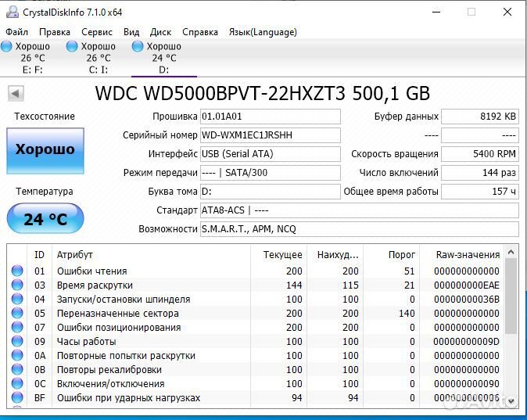The height and width of the screenshot is (420, 527).
Task: Click the 24 °C temperature button
Action: pos(45,218)
